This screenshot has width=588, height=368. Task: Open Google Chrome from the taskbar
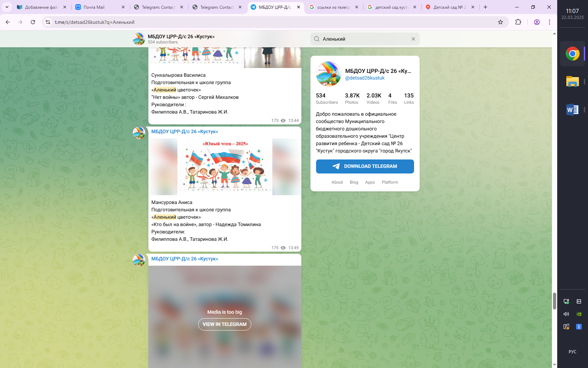click(572, 54)
